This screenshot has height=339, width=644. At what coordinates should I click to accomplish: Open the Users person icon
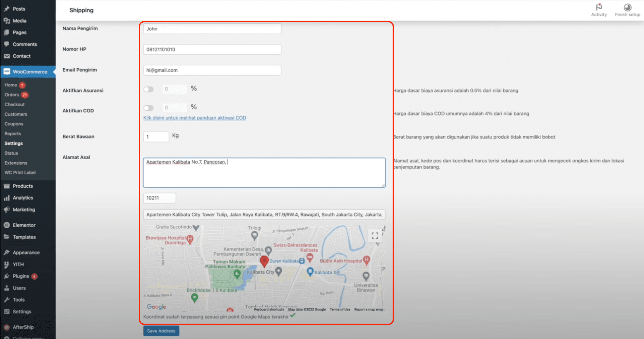click(7, 288)
